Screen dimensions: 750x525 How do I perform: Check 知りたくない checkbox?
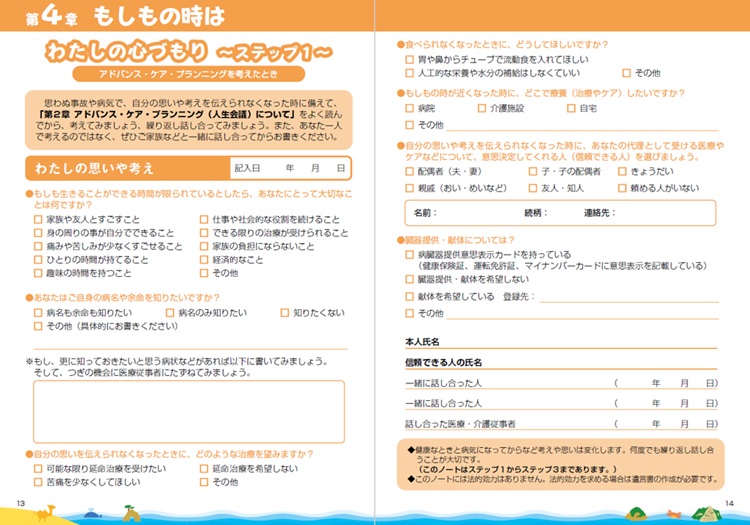pyautogui.click(x=285, y=312)
